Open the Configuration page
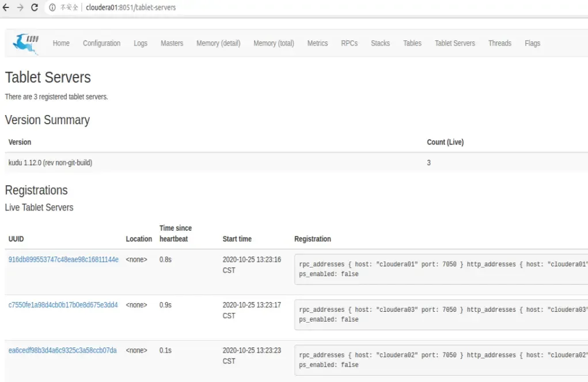Image resolution: width=588 pixels, height=382 pixels. coord(101,43)
